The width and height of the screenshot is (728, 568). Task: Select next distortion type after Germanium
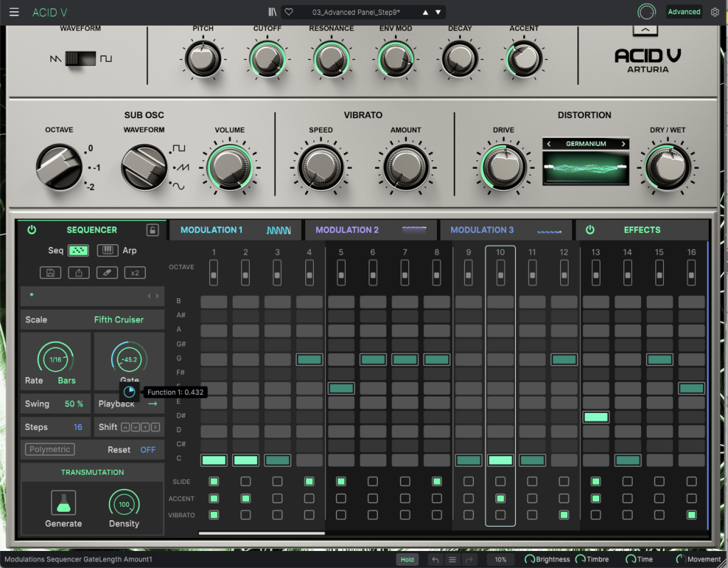(623, 144)
